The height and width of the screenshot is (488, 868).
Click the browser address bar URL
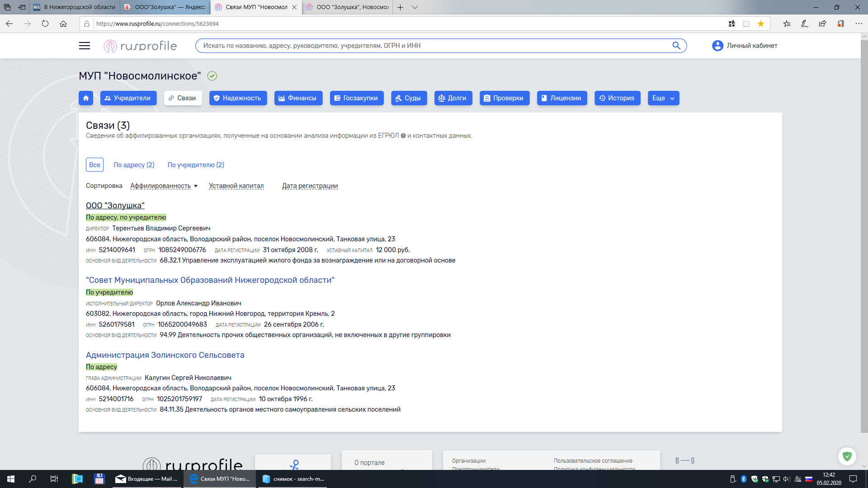(157, 23)
